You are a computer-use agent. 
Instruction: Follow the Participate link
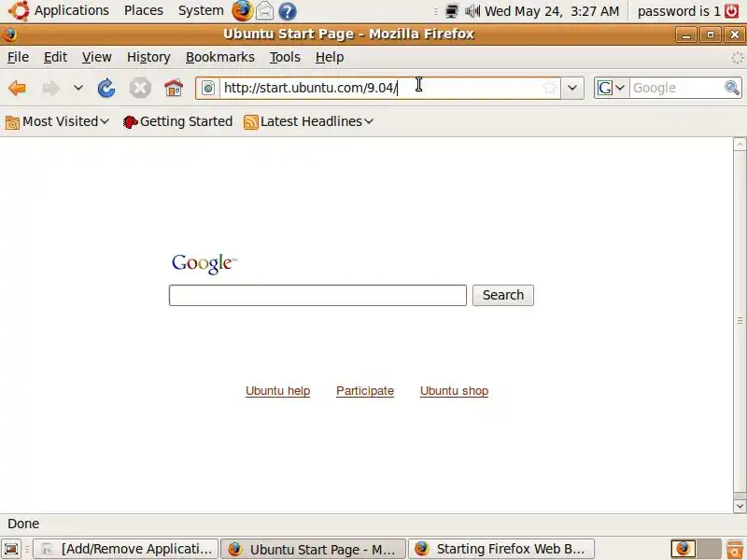(365, 391)
